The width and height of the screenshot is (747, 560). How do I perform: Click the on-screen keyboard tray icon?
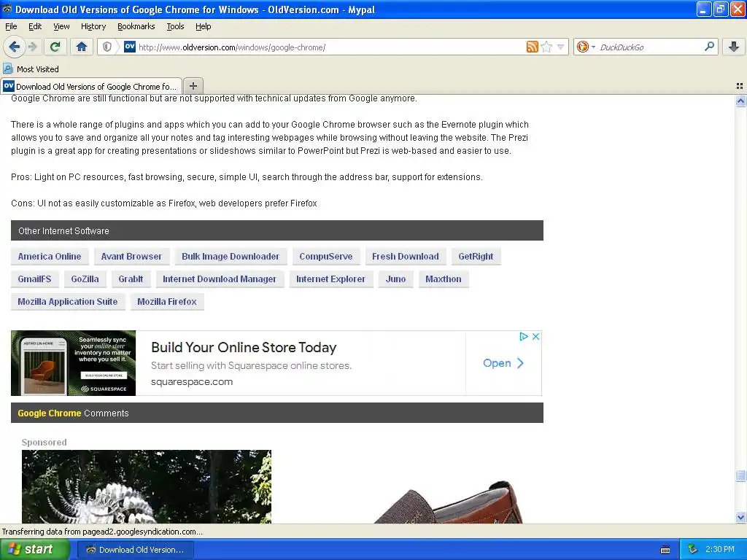665,550
